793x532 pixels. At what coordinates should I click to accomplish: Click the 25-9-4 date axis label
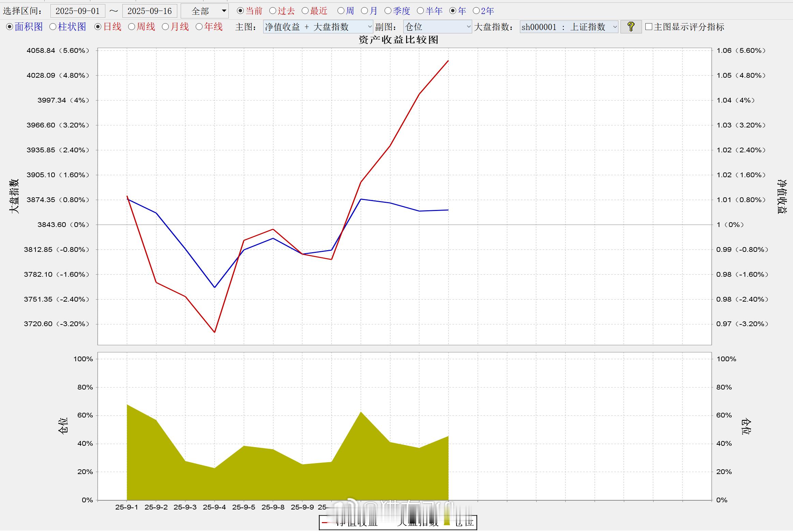click(x=214, y=507)
